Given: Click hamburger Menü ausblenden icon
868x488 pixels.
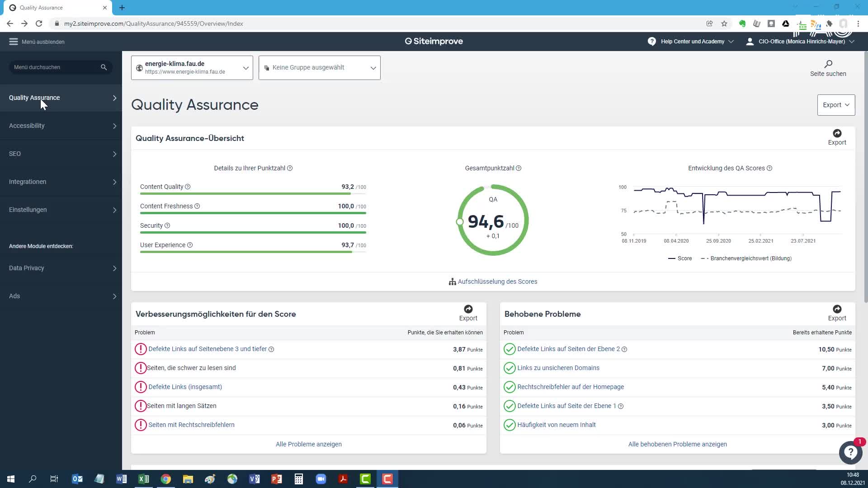Looking at the screenshot, I should click(x=13, y=42).
